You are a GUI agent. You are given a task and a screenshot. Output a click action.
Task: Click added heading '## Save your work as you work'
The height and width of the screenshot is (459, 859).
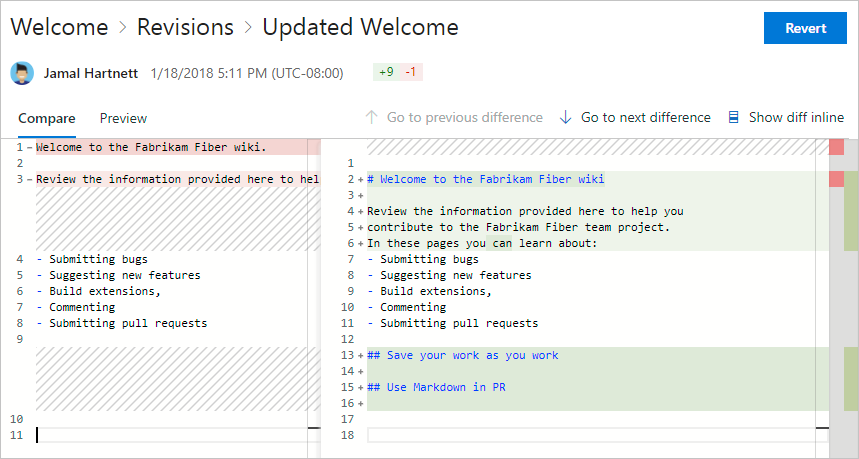(x=463, y=355)
